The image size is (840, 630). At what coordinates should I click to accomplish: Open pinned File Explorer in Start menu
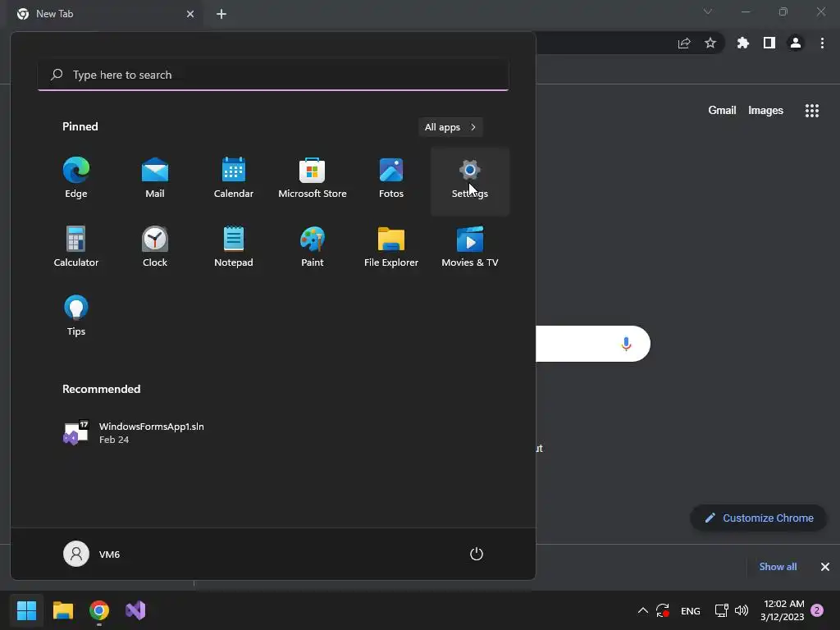pos(391,248)
